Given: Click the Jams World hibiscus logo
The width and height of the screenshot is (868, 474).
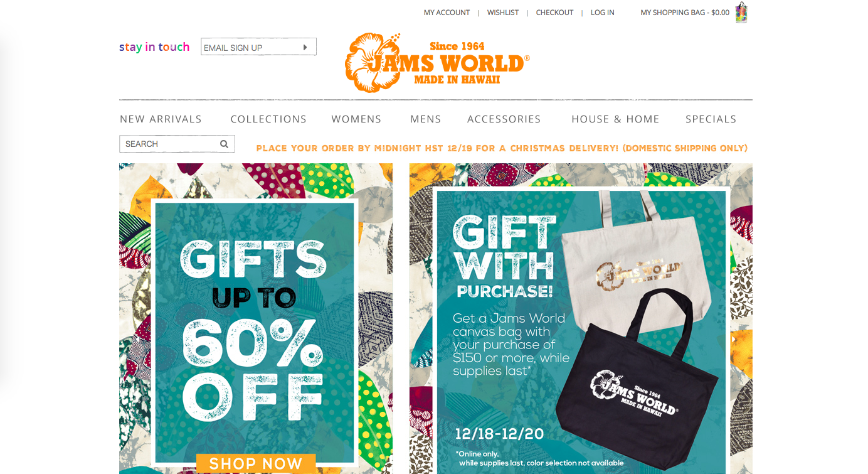Looking at the screenshot, I should click(437, 63).
